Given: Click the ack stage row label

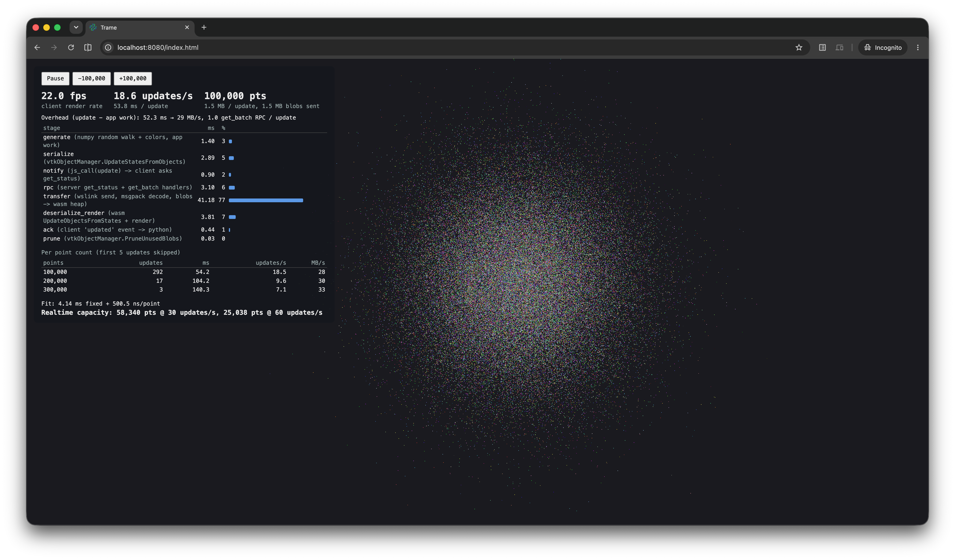Looking at the screenshot, I should pyautogui.click(x=107, y=229).
